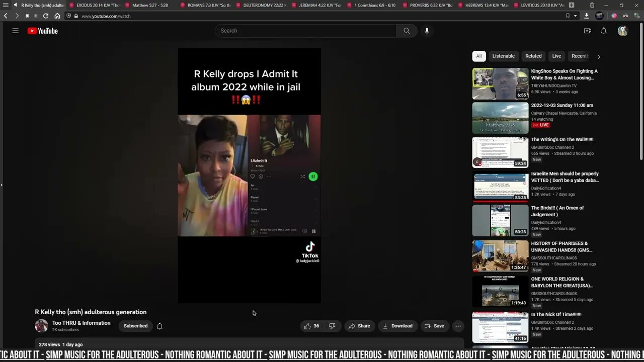Go to the browser home page

(57, 16)
